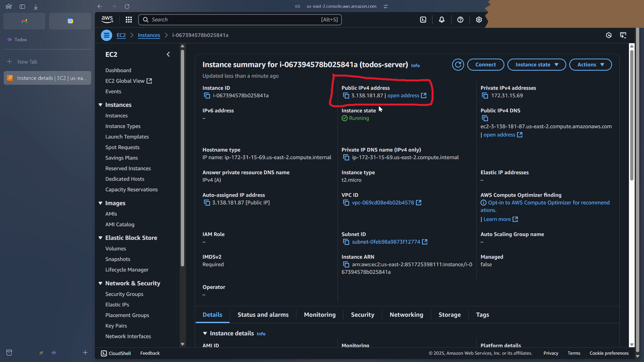Open Volumes in side nav

(x=116, y=249)
